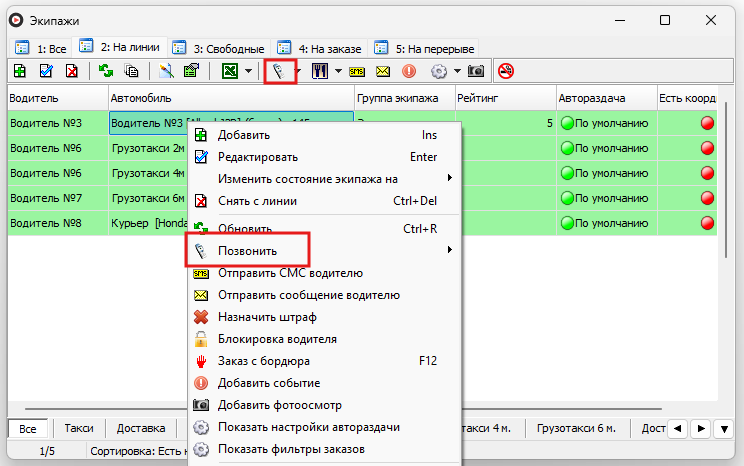This screenshot has width=744, height=466.
Task: Expand the 'Позвонить' submenu
Action: click(x=325, y=251)
